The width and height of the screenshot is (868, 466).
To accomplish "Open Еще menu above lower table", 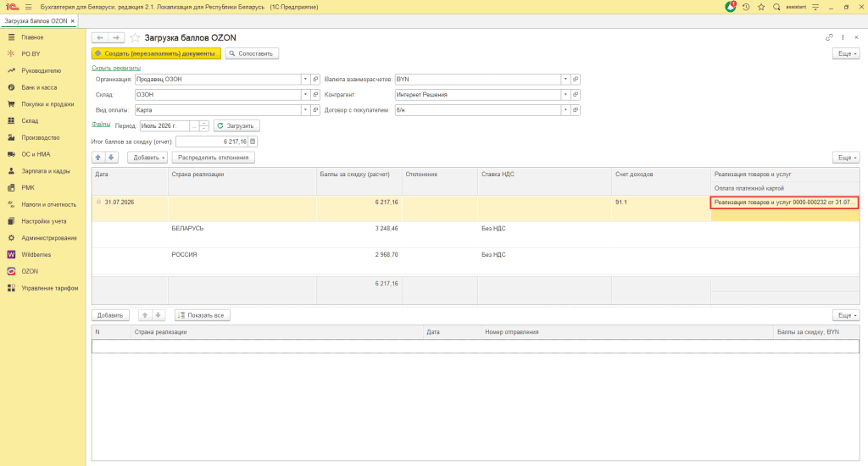I will [x=846, y=315].
